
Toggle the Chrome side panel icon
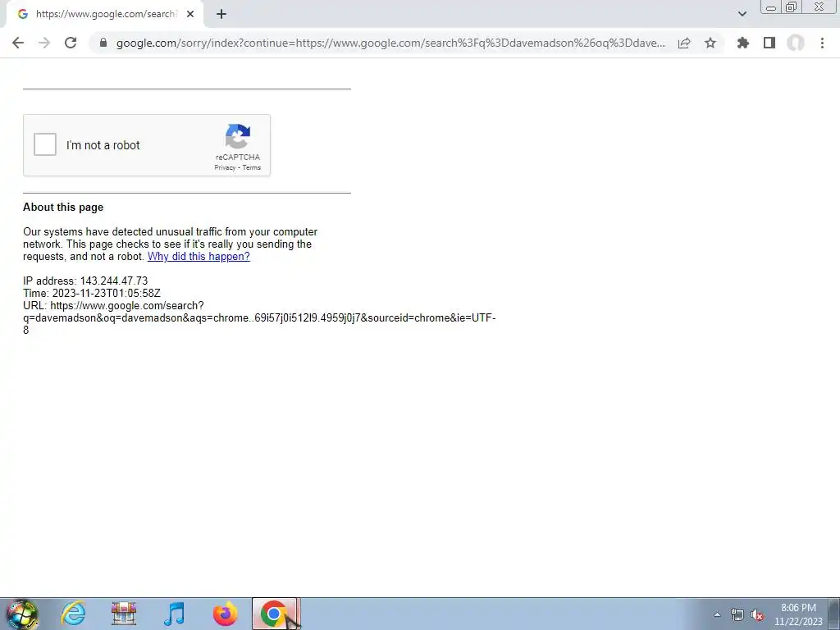pyautogui.click(x=769, y=43)
